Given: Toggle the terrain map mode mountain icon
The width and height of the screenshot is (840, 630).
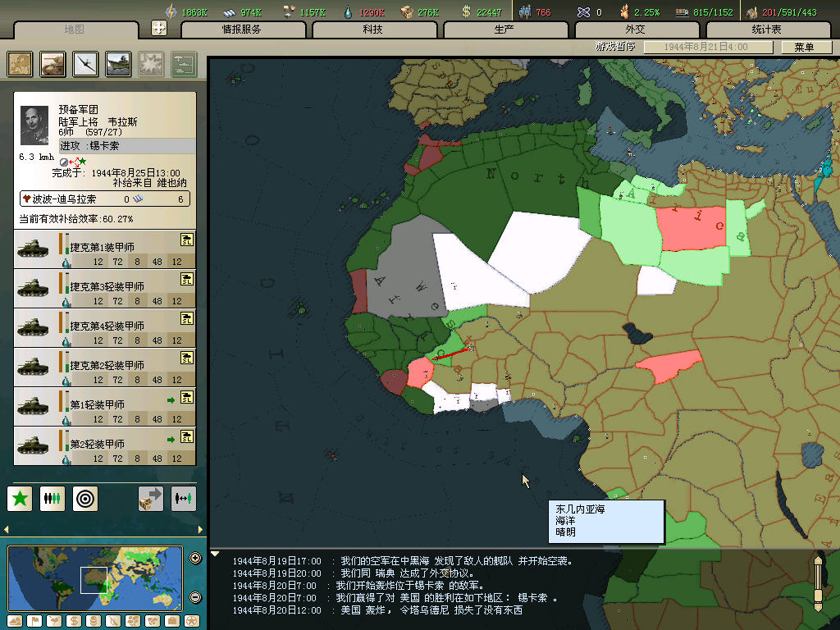Looking at the screenshot, I should (x=14, y=621).
